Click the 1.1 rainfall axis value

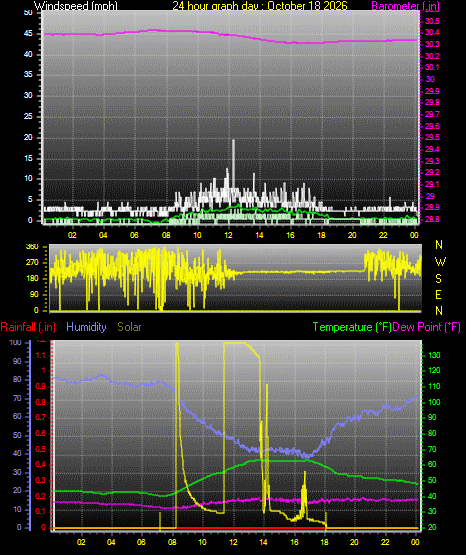point(41,355)
